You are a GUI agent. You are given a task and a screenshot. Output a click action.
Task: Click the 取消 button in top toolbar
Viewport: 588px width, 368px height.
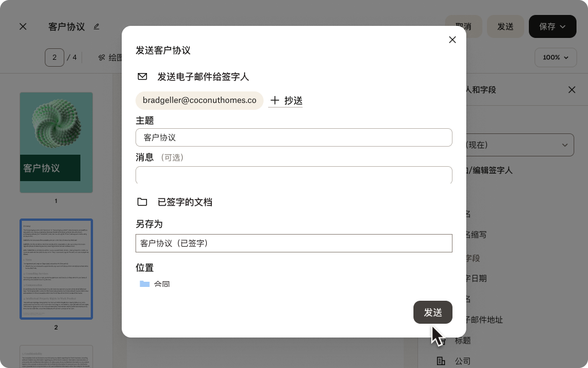pos(463,26)
